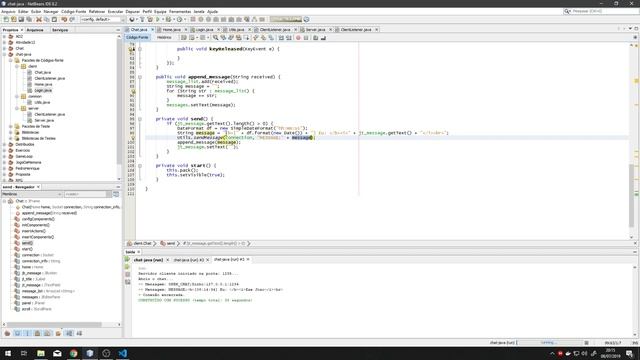640x360 pixels.
Task: Collapse the send() method code fold
Action: pyautogui.click(x=140, y=119)
